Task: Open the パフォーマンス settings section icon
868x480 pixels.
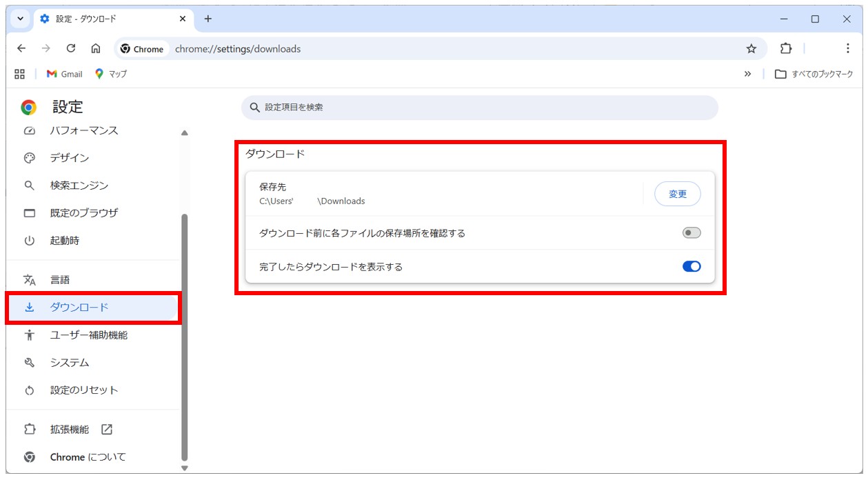Action: [x=29, y=130]
